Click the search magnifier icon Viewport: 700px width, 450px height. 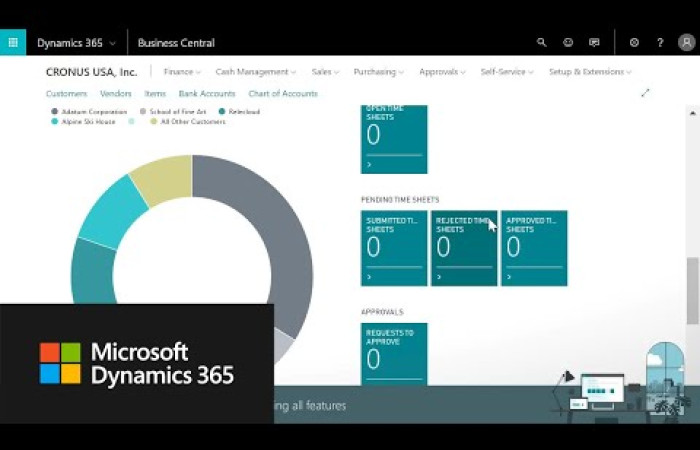point(542,43)
